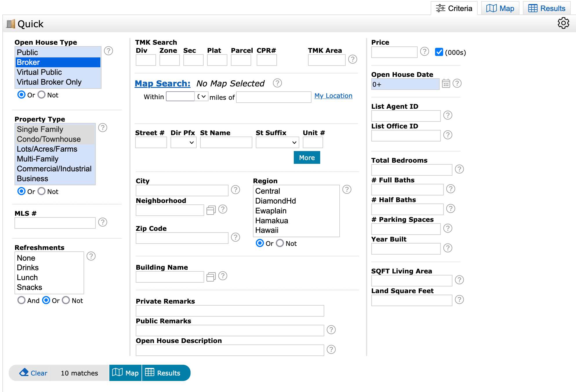Select And radio under Refreshments
The height and width of the screenshot is (392, 576).
(x=21, y=300)
